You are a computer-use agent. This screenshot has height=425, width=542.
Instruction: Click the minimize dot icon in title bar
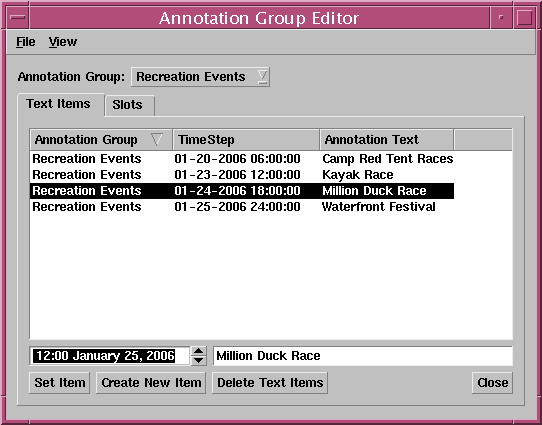tap(501, 17)
